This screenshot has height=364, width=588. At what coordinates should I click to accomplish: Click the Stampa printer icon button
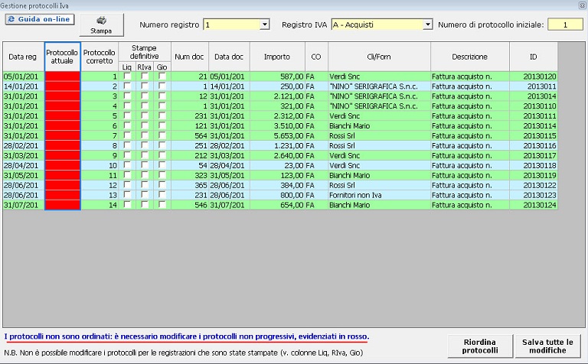[101, 24]
